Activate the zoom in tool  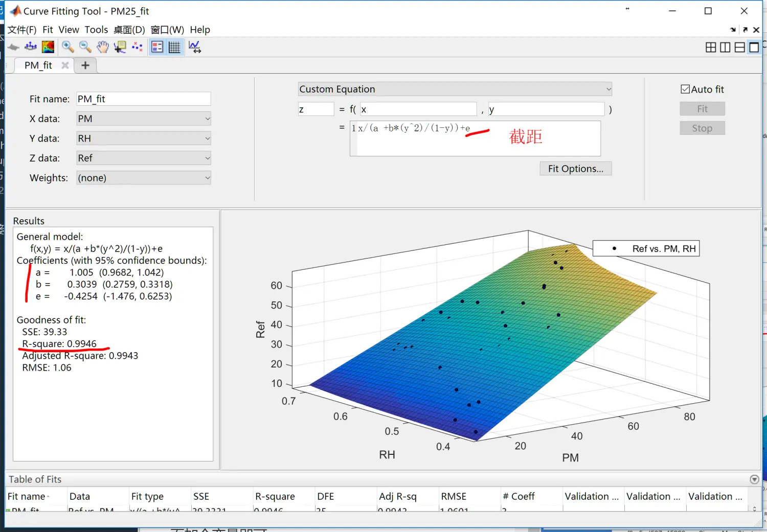(67, 47)
